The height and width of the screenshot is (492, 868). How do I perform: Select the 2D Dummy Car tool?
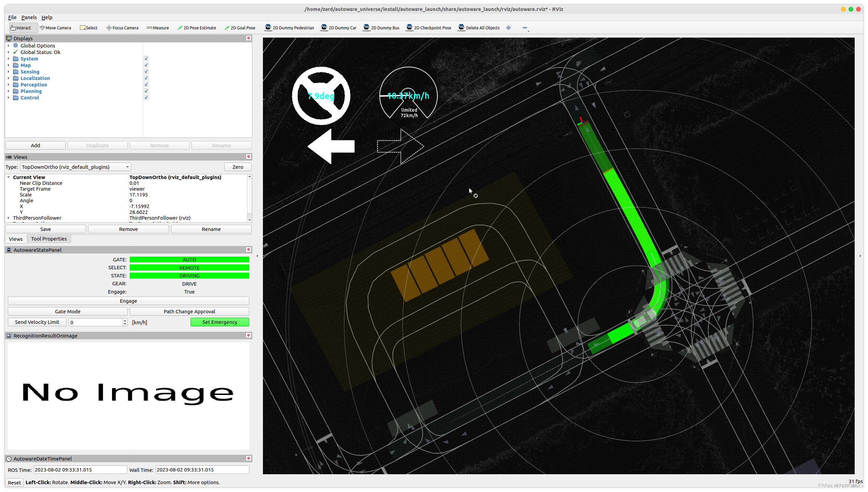pos(338,28)
